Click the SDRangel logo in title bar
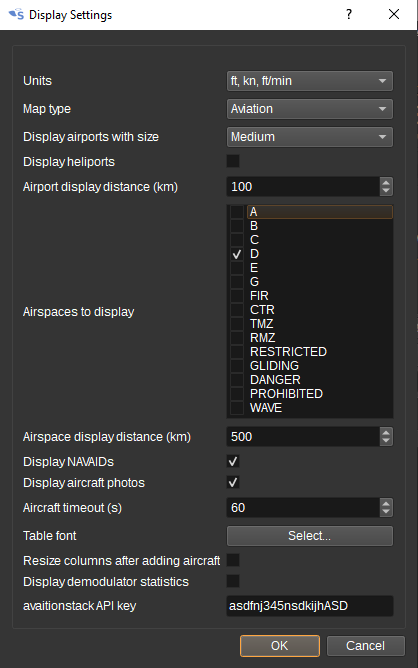This screenshot has height=668, width=418. tap(16, 14)
